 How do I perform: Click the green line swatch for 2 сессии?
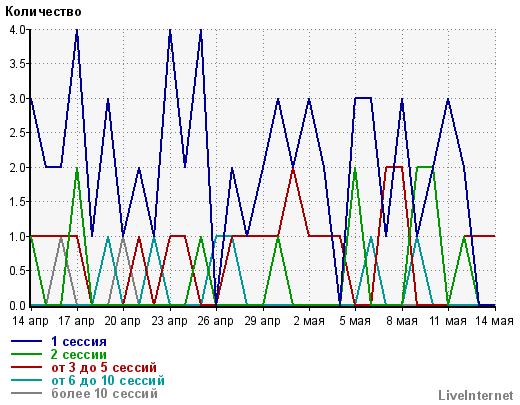tap(27, 354)
